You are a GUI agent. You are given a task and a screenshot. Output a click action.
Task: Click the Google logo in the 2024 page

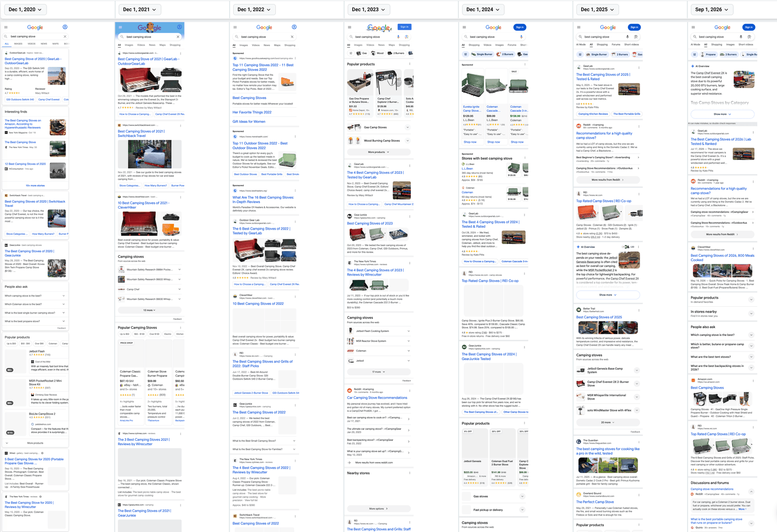[x=493, y=28]
